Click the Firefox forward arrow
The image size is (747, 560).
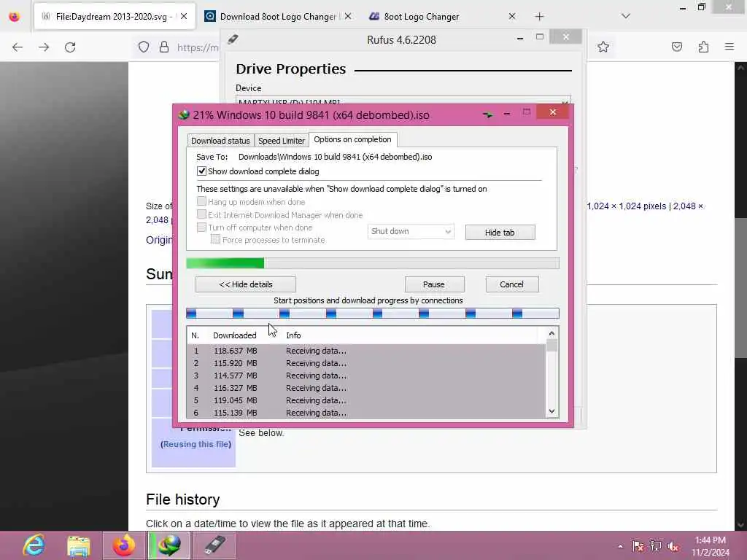[44, 47]
